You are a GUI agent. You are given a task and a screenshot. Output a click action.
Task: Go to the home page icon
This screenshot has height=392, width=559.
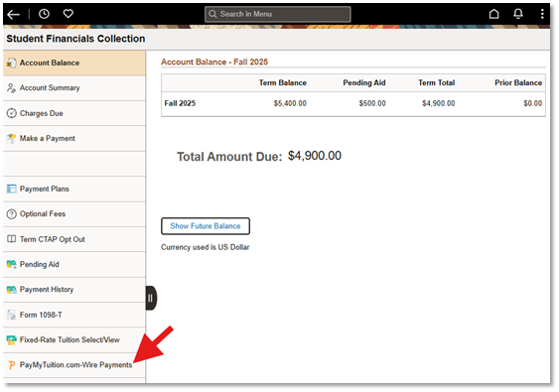tap(493, 14)
